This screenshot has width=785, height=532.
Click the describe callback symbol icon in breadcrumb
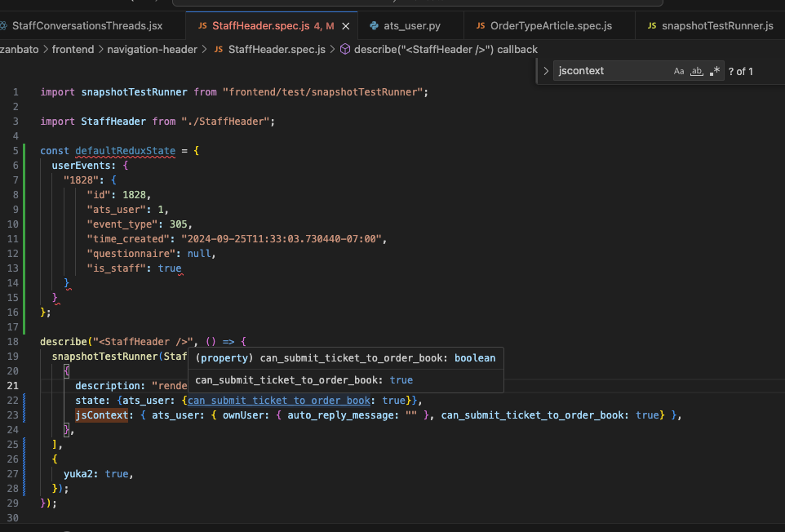[x=345, y=50]
